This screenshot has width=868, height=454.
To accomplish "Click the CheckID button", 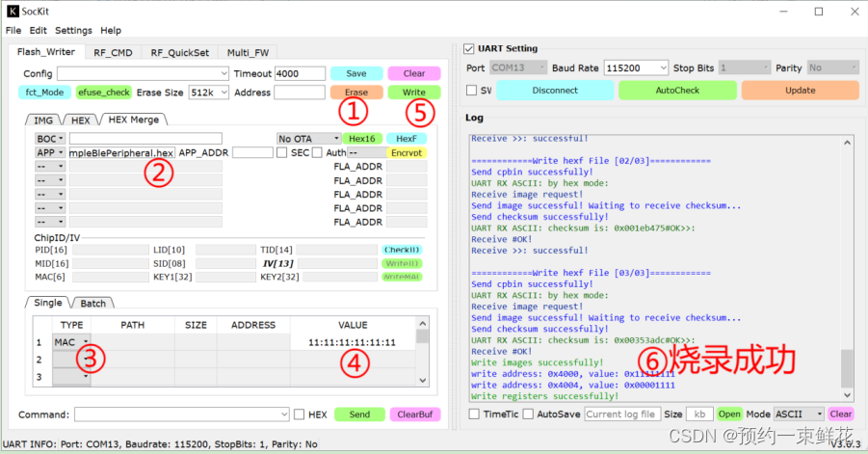I will click(402, 250).
